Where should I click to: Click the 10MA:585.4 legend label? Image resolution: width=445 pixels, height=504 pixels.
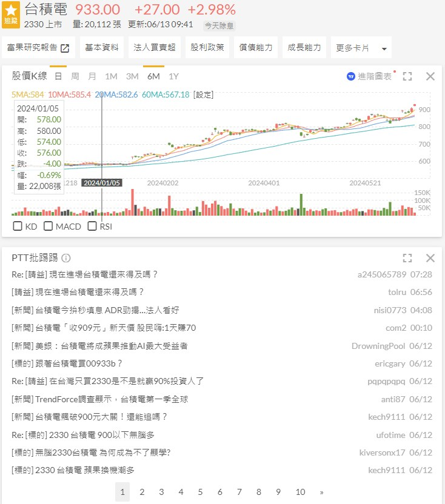click(70, 94)
